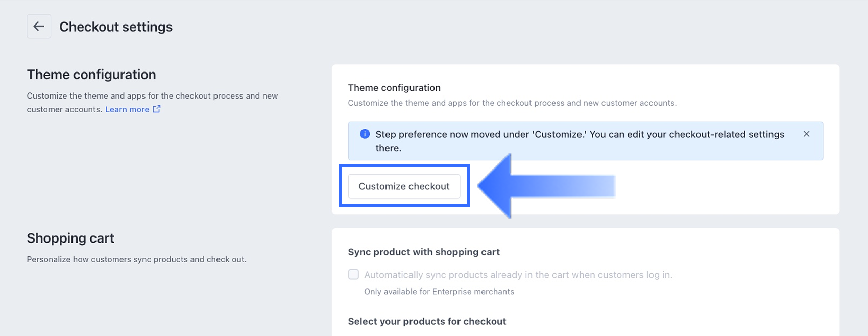Click the back arrow button

point(39,27)
